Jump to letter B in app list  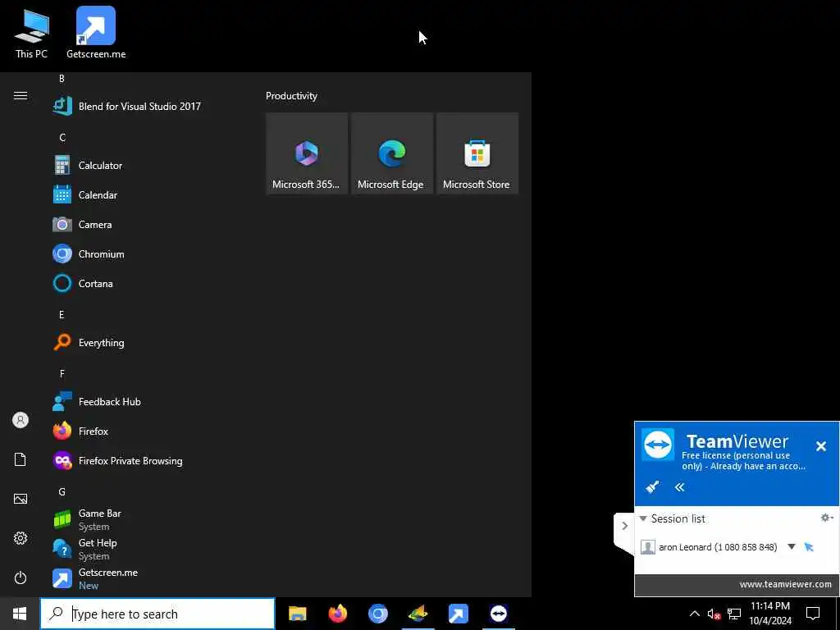click(62, 79)
